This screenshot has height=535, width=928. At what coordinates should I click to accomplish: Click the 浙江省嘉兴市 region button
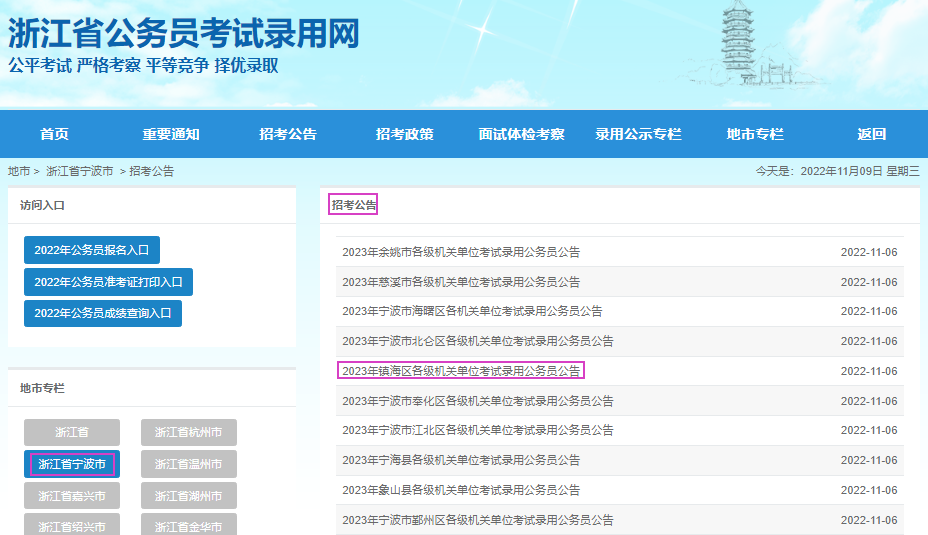point(72,496)
